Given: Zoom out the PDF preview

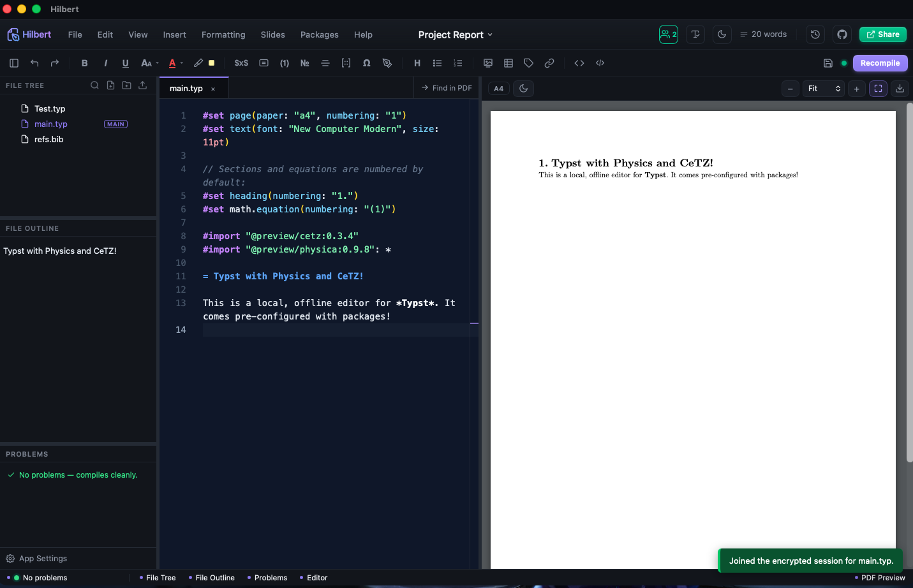Looking at the screenshot, I should pyautogui.click(x=791, y=89).
